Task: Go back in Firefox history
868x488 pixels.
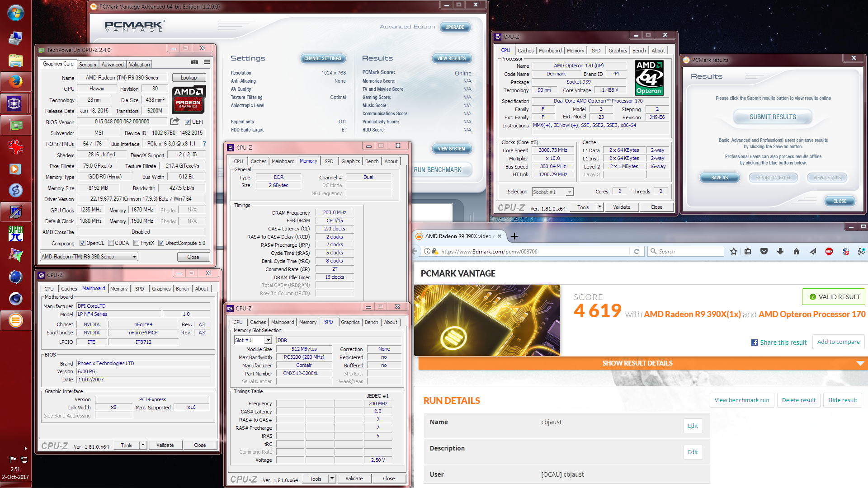Action: 415,251
